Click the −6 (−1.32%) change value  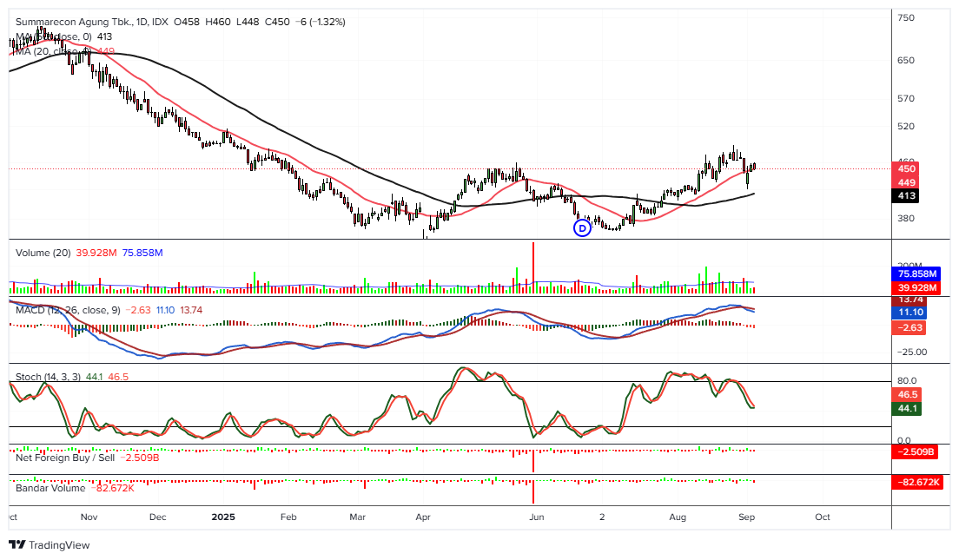(320, 22)
